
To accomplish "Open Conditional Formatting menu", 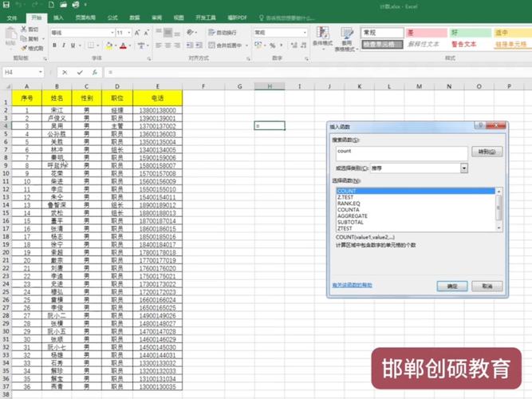I will (322, 38).
